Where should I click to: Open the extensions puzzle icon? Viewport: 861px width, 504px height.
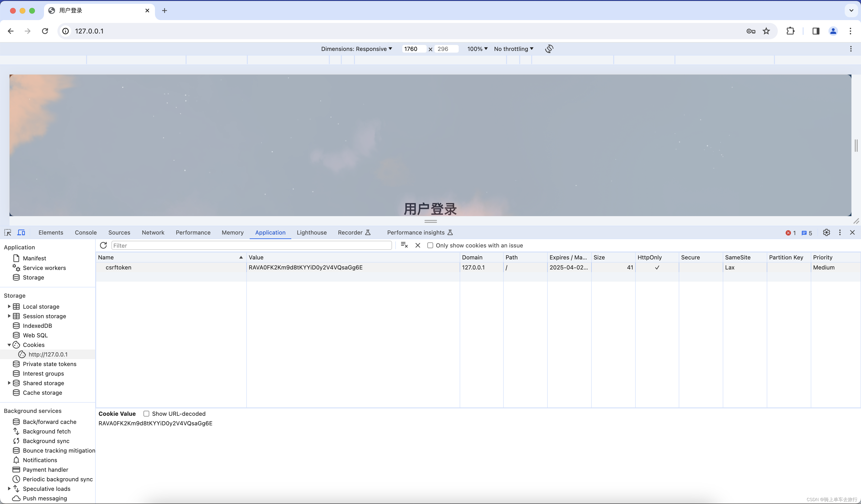790,31
